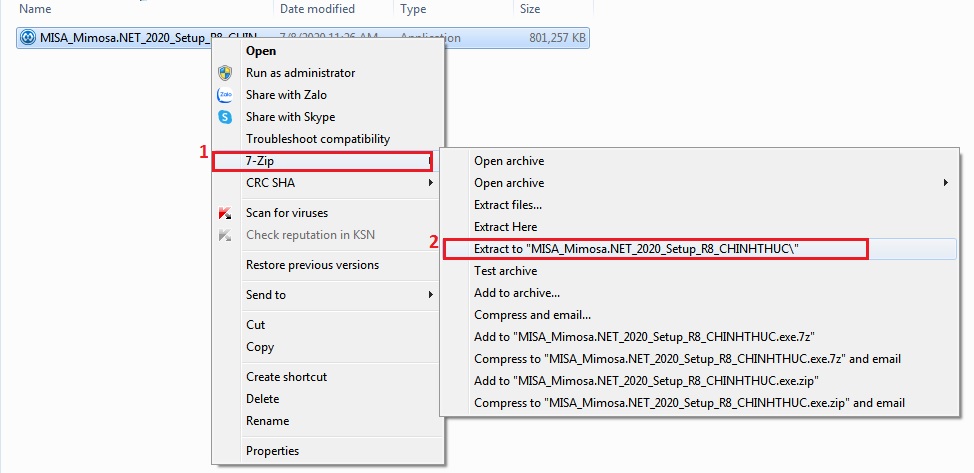Sort by the Date modified column header
The width and height of the screenshot is (974, 473).
point(317,9)
